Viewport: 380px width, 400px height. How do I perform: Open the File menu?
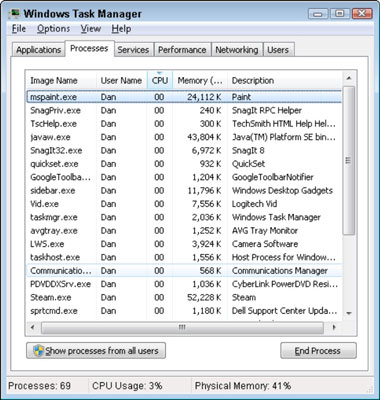pos(19,29)
